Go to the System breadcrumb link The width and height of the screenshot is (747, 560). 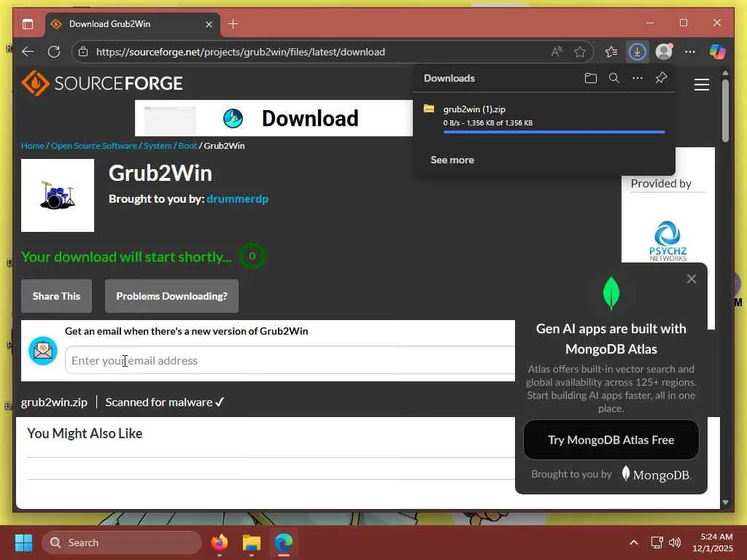click(x=158, y=146)
